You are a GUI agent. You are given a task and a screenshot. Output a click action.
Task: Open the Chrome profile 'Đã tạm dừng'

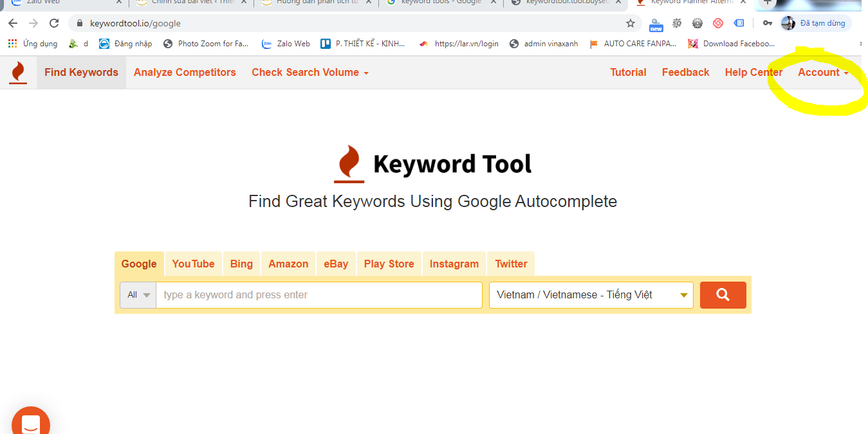click(x=815, y=23)
